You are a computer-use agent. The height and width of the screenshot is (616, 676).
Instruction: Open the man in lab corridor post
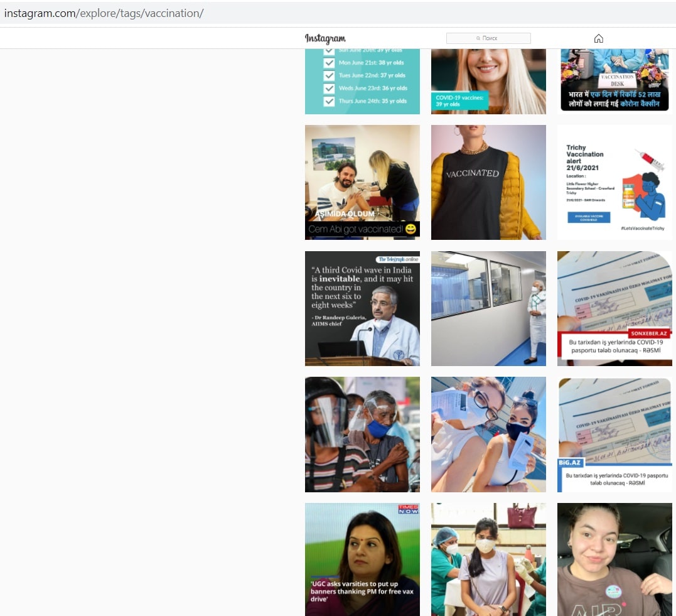488,308
